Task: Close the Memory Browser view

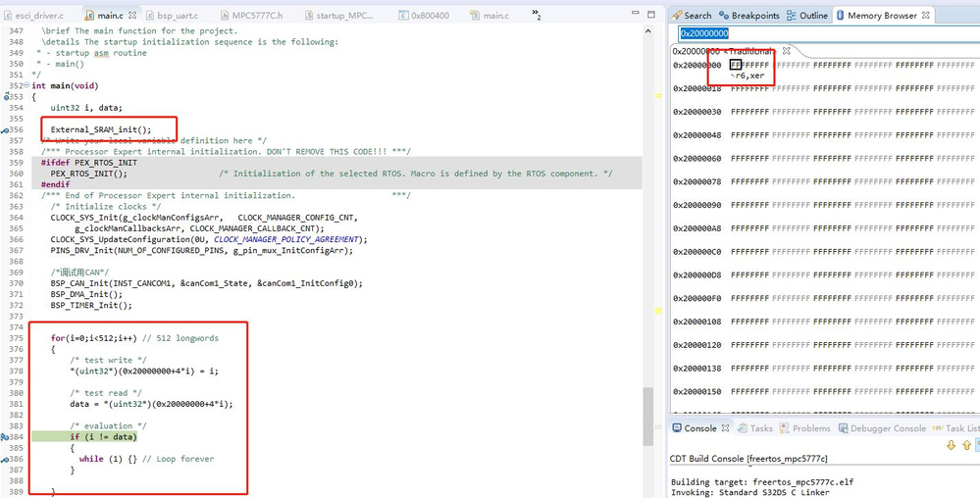Action: [926, 16]
